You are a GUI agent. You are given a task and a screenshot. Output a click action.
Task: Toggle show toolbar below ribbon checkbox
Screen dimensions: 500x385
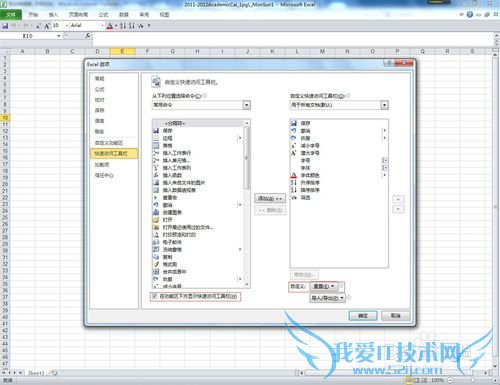click(x=154, y=296)
